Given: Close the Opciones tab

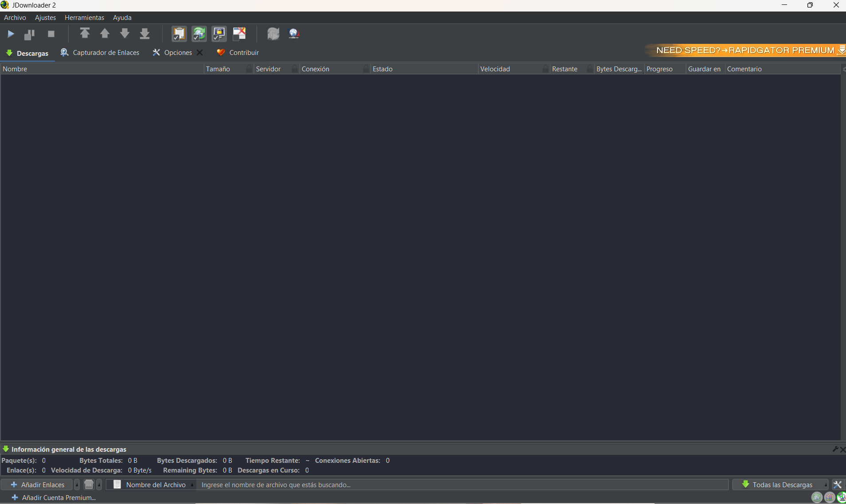Looking at the screenshot, I should pos(200,53).
